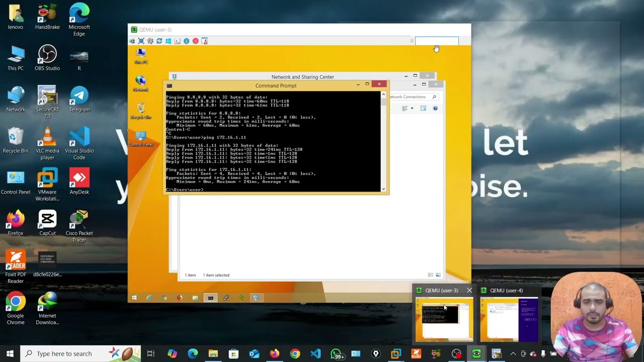Image resolution: width=644 pixels, height=362 pixels.
Task: Launch Google Chrome desktop shortcut
Action: (x=16, y=309)
